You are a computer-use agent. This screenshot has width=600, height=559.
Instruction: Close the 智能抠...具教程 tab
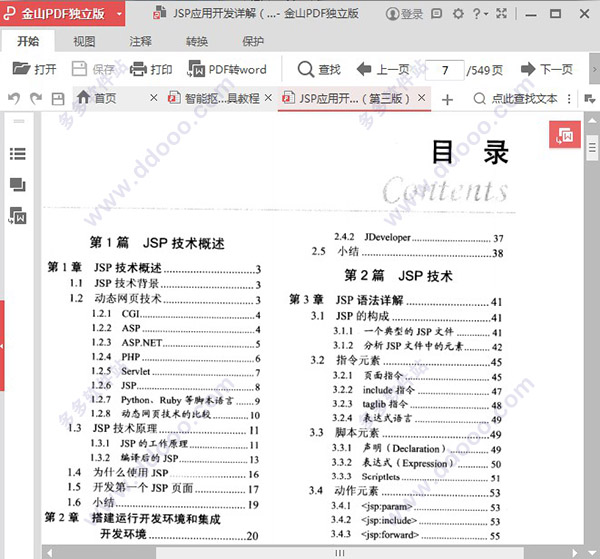pos(268,98)
